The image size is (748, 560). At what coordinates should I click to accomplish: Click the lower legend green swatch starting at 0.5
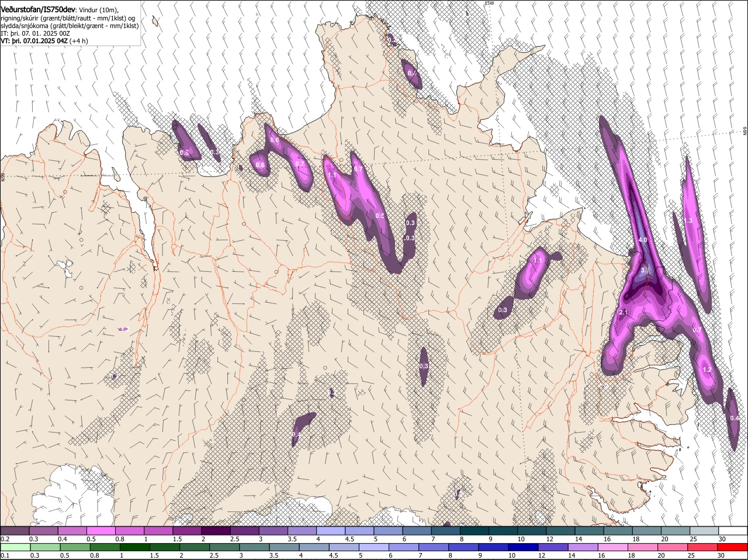click(75, 548)
